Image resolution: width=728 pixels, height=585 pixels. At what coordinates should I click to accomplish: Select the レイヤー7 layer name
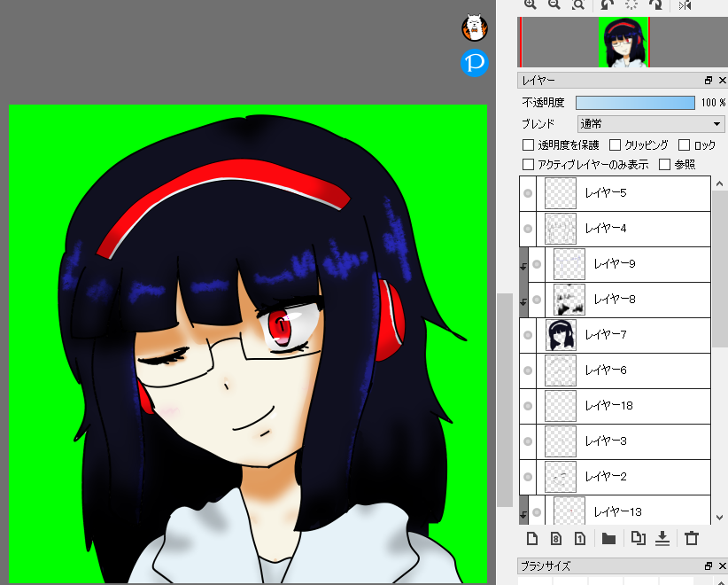coord(606,334)
